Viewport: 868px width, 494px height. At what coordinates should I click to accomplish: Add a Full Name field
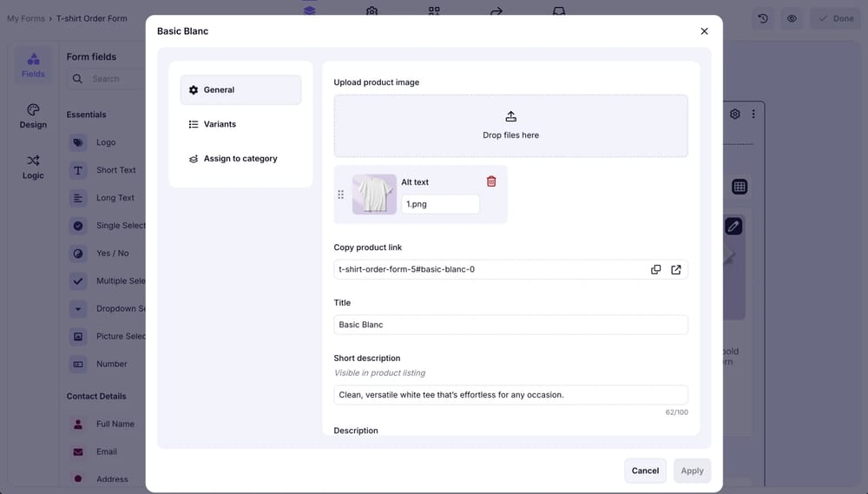[x=106, y=424]
